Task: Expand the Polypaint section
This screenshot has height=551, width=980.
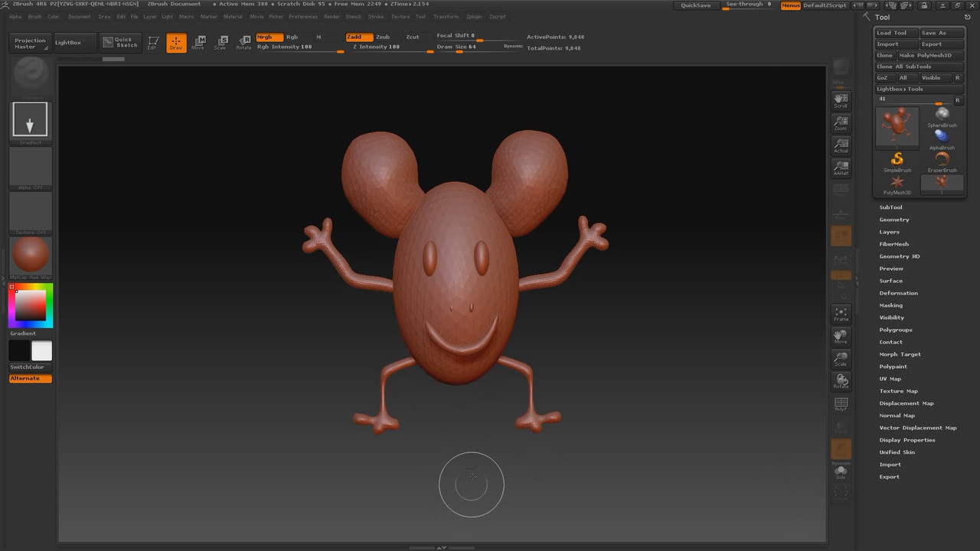Action: 893,367
